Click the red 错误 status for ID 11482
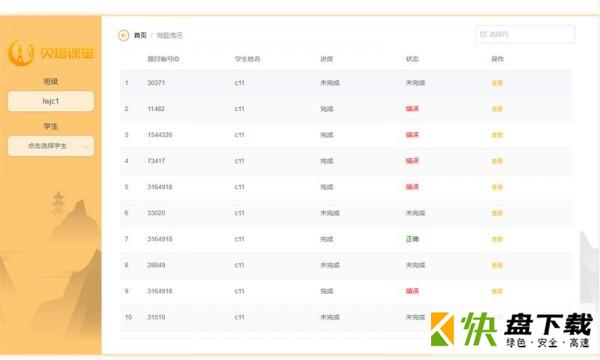600x360 pixels. pyautogui.click(x=412, y=109)
